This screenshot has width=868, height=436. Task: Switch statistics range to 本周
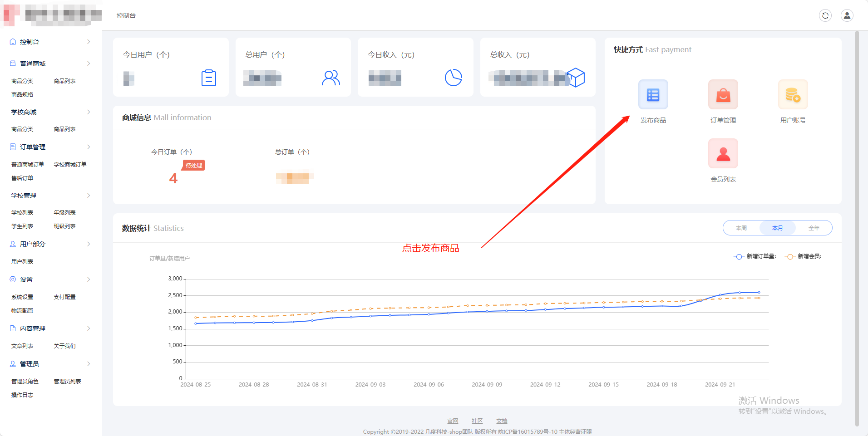tap(741, 228)
